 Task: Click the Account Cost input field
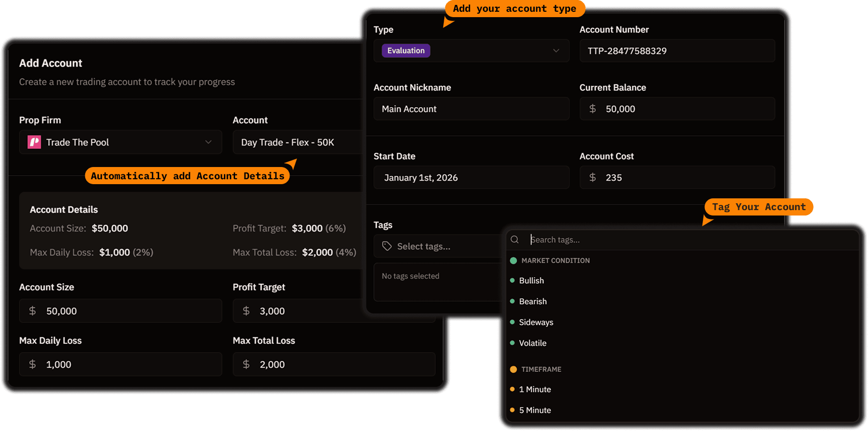click(x=677, y=177)
